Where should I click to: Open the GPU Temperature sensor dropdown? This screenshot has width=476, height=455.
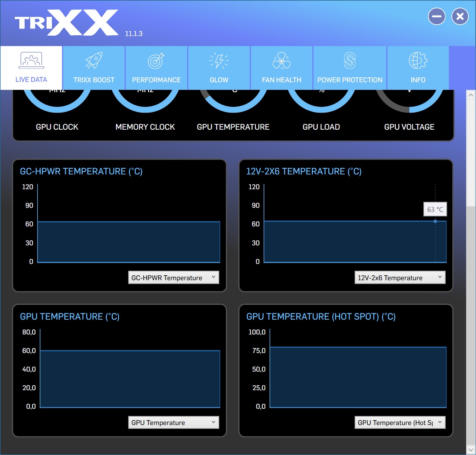click(x=174, y=422)
